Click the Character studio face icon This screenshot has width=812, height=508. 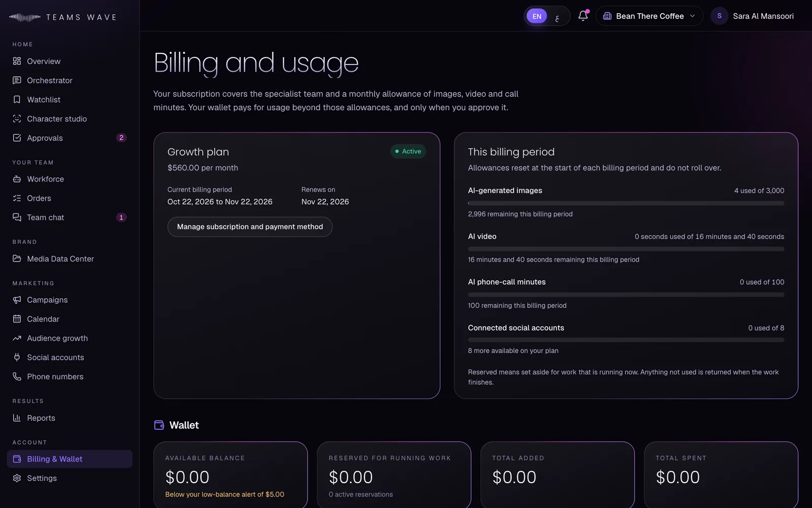click(x=17, y=119)
